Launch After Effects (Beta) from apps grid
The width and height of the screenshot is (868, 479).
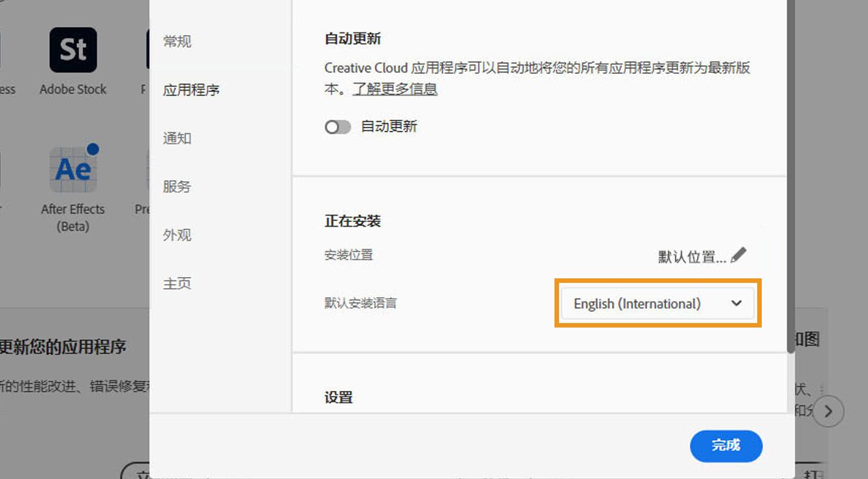pos(73,168)
